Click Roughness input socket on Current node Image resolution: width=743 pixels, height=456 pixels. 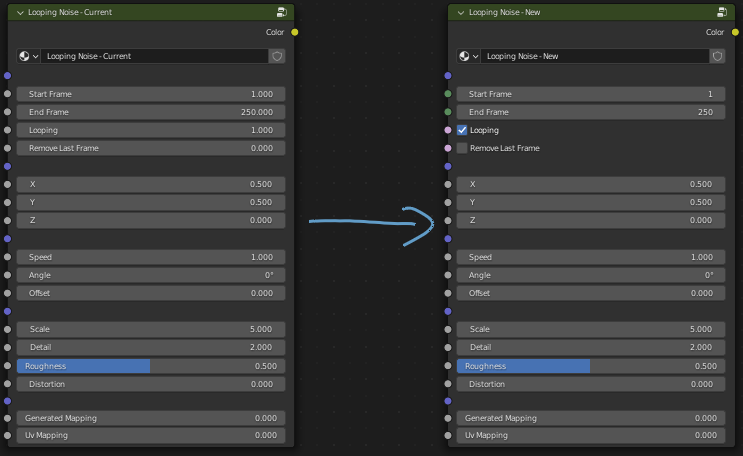tap(7, 365)
